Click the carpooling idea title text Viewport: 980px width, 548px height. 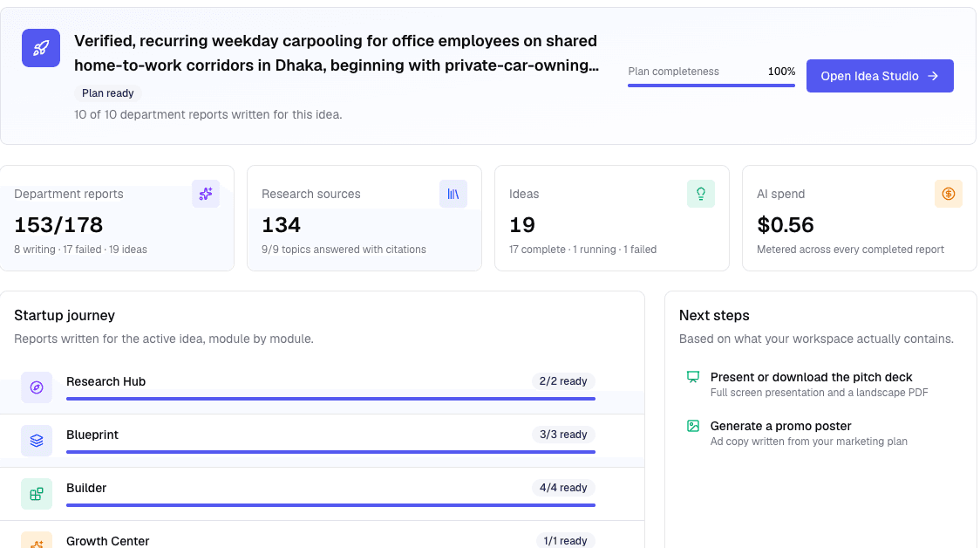click(337, 53)
